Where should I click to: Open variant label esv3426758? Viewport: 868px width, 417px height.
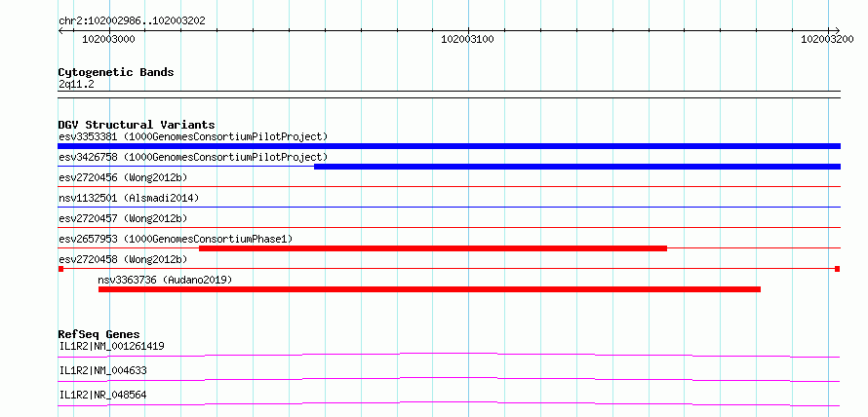[x=193, y=158]
